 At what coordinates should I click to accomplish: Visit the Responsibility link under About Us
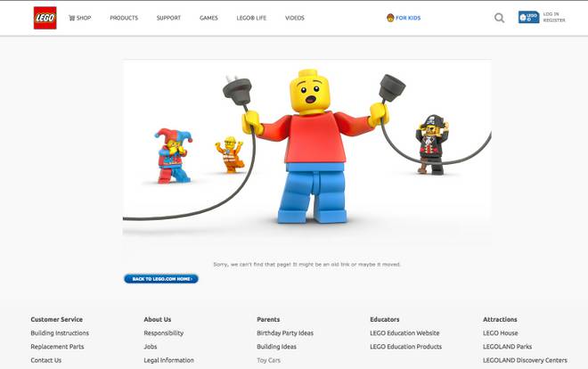(x=163, y=333)
